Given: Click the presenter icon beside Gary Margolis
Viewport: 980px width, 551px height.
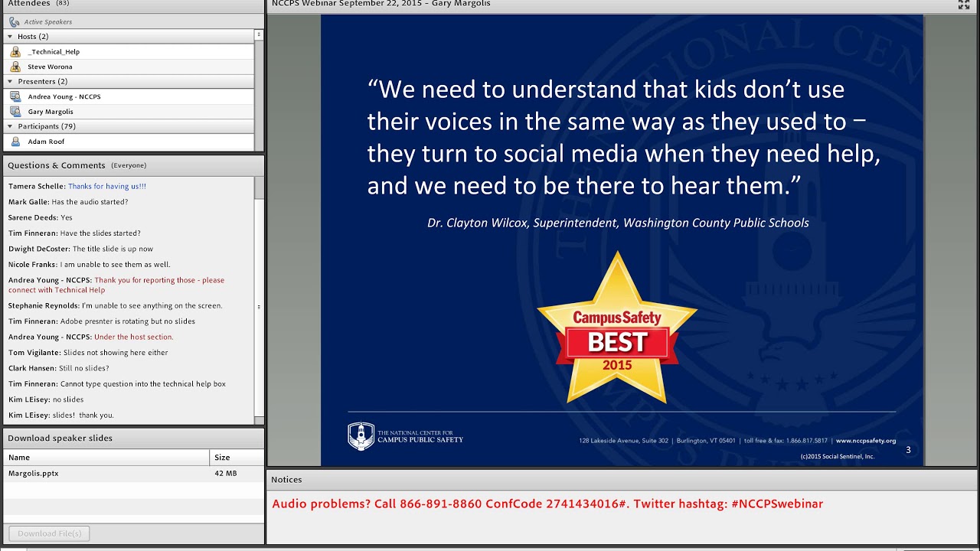Looking at the screenshot, I should 15,112.
